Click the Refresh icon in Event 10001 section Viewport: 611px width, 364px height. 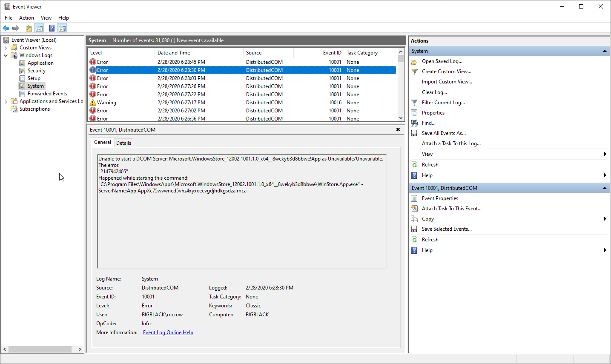click(x=414, y=240)
